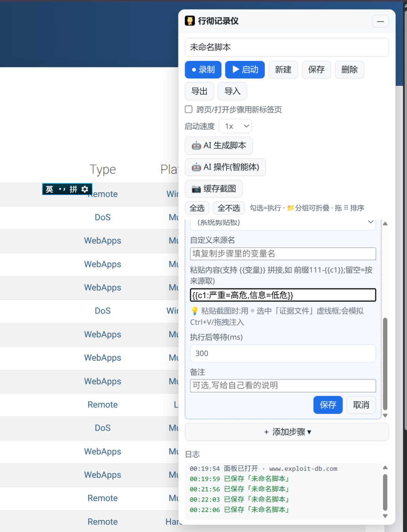This screenshot has width=407, height=532.
Task: Minimize the recorder panel with the dash button
Action: [380, 21]
